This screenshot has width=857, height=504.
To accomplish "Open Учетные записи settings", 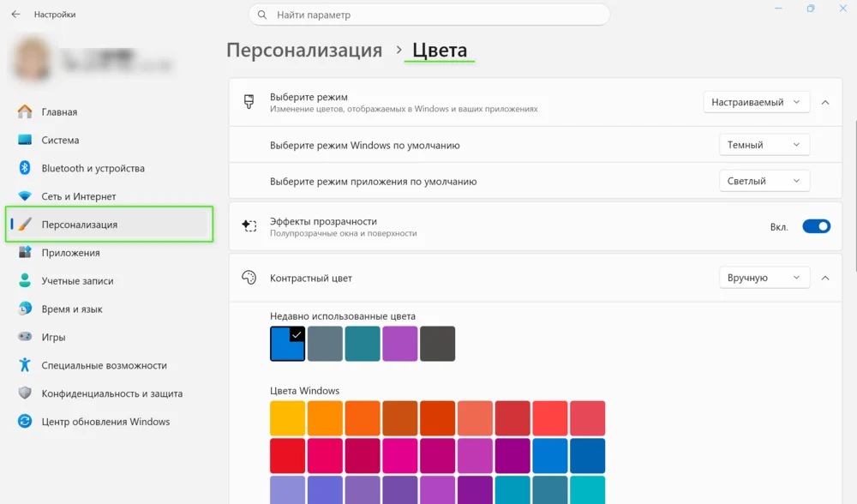I will 110,280.
